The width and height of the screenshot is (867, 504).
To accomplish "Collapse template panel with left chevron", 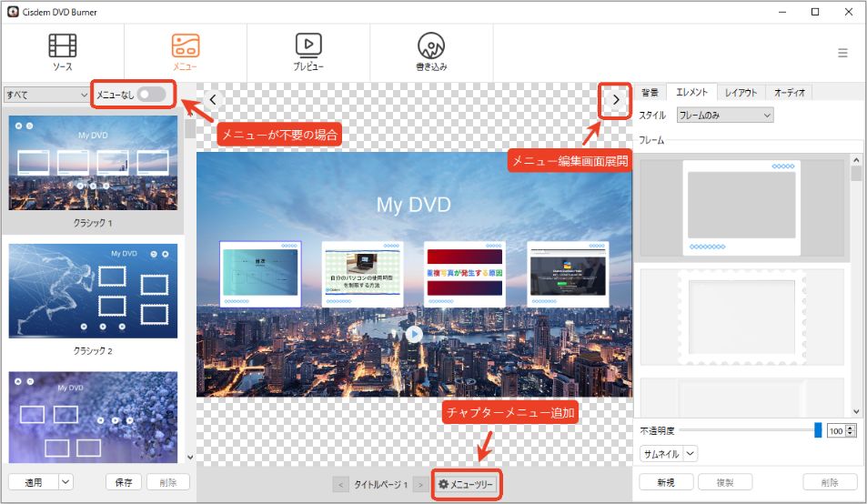I will (213, 100).
